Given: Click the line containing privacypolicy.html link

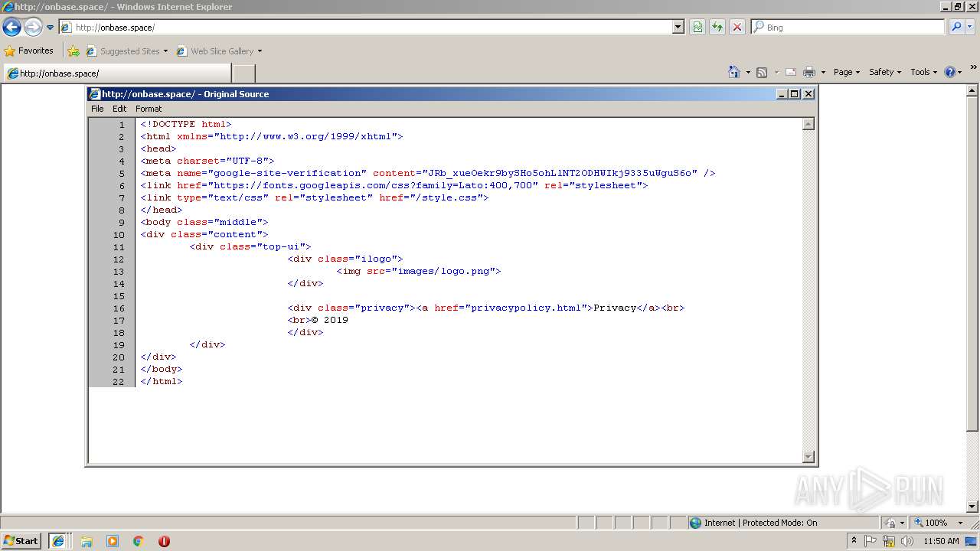Looking at the screenshot, I should coord(486,308).
